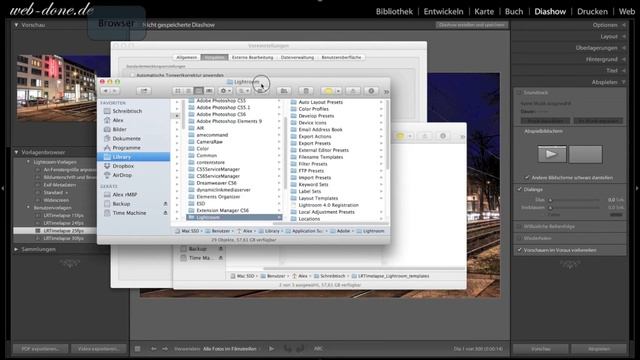Viewport: 640px width, 360px height.
Task: Open the Entwickeln module
Action: (x=443, y=11)
